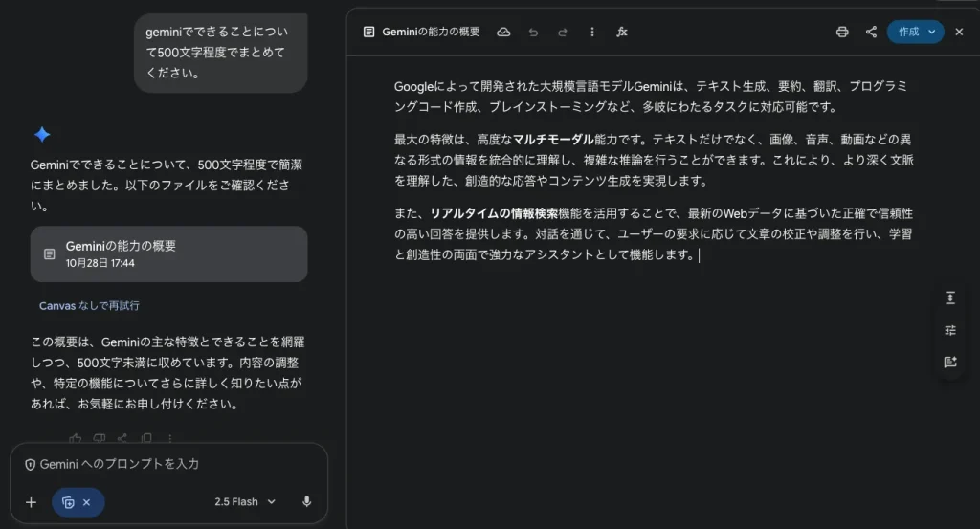Redo the canvas edit

coord(563,32)
